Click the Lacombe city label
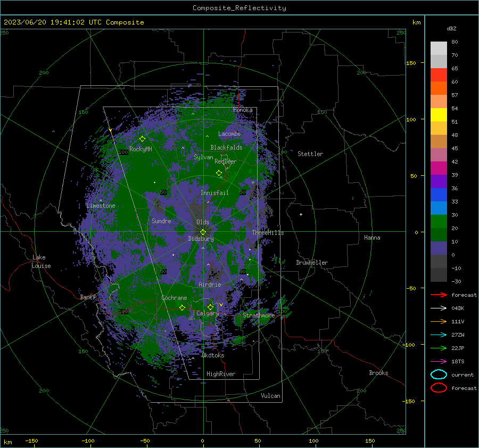479x448 pixels. click(x=229, y=134)
